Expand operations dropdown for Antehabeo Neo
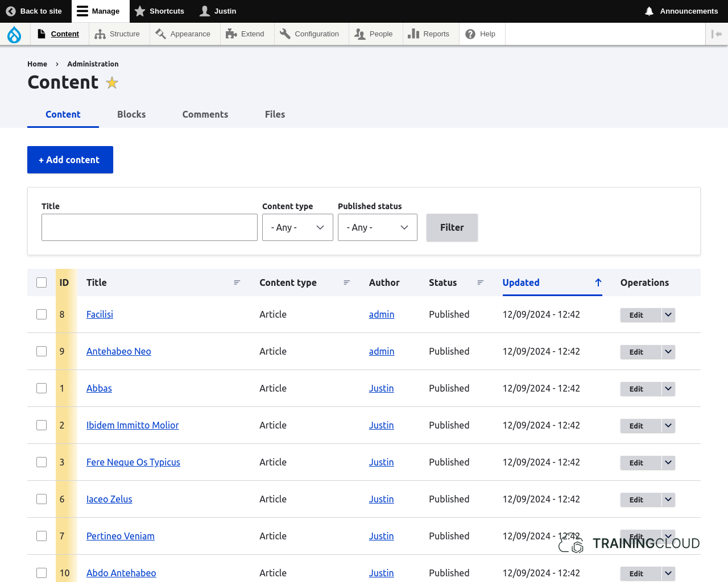 [668, 352]
